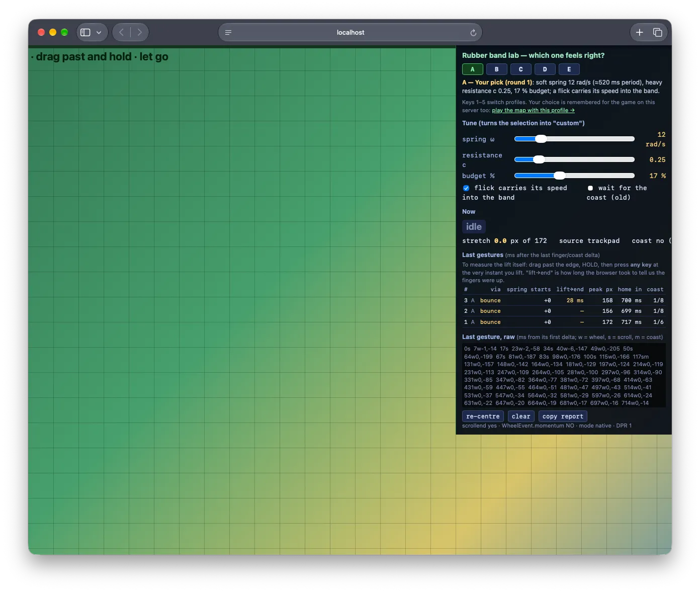Click '717 ms' home in cell of gesture 1
700x592 pixels.
coord(631,322)
